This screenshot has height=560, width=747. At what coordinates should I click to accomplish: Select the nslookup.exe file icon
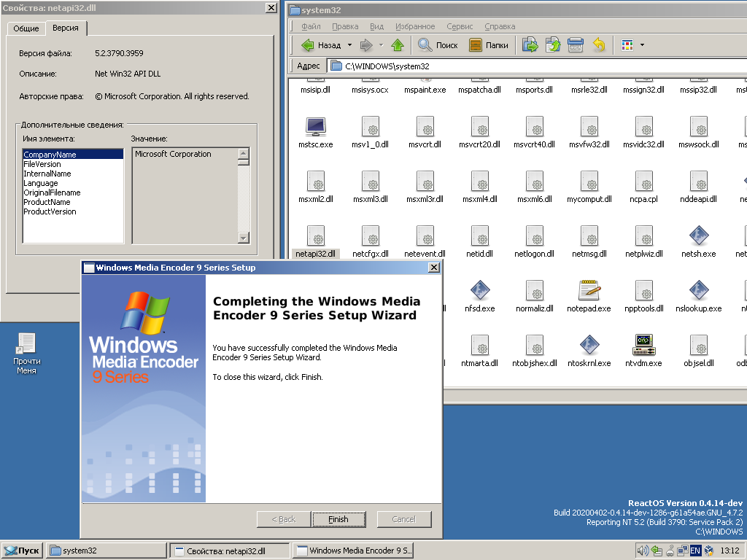pyautogui.click(x=698, y=290)
